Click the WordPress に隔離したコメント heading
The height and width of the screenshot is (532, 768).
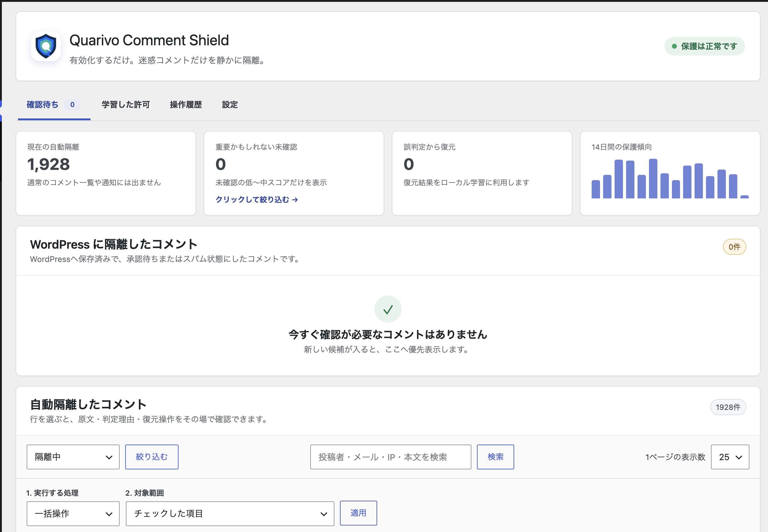(x=114, y=244)
